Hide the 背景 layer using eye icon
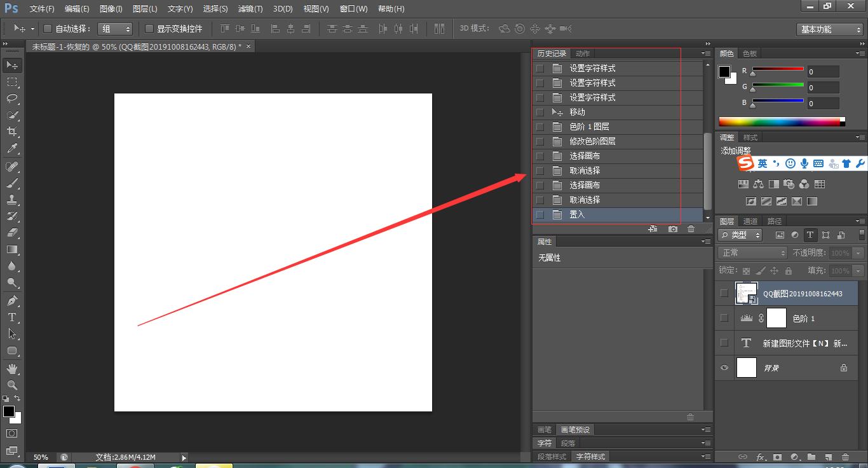This screenshot has width=868, height=468. [724, 368]
